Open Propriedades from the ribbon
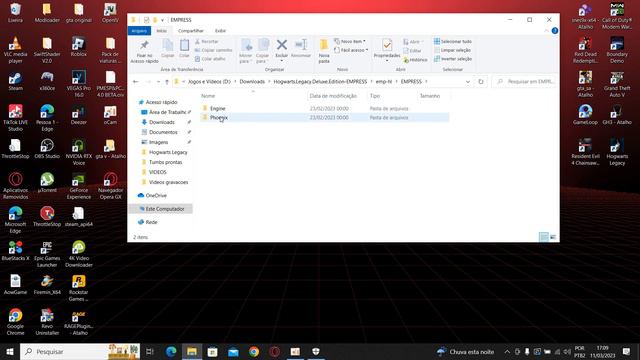The width and height of the screenshot is (640, 360). [387, 49]
